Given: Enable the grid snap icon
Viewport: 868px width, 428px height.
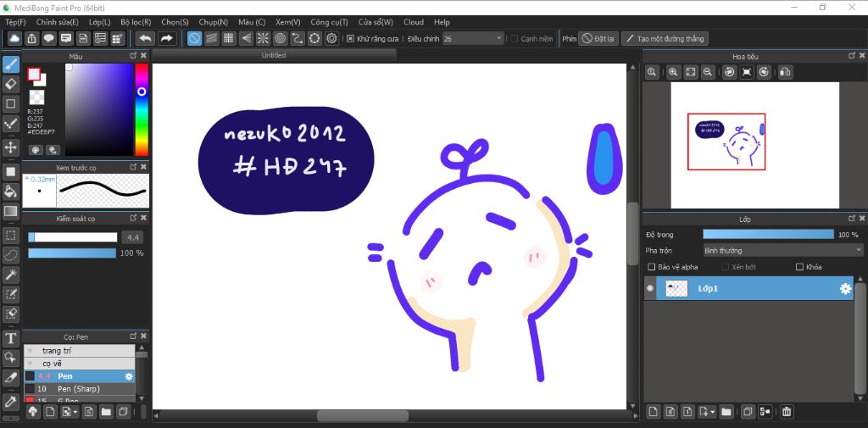Looking at the screenshot, I should (229, 39).
